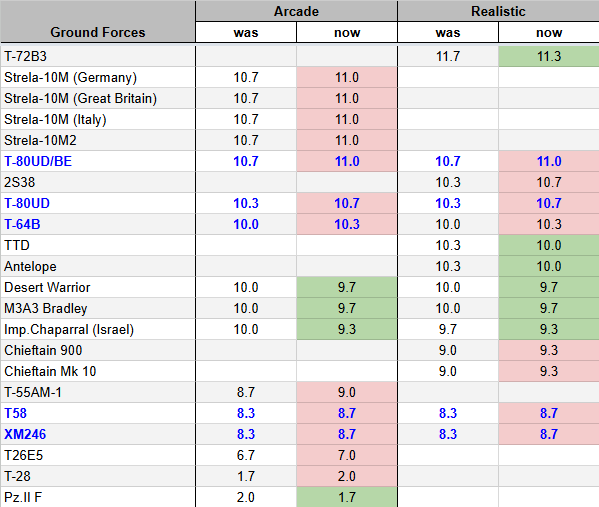Select the Chieftain 900 row name
This screenshot has width=599, height=507.
pyautogui.click(x=43, y=350)
